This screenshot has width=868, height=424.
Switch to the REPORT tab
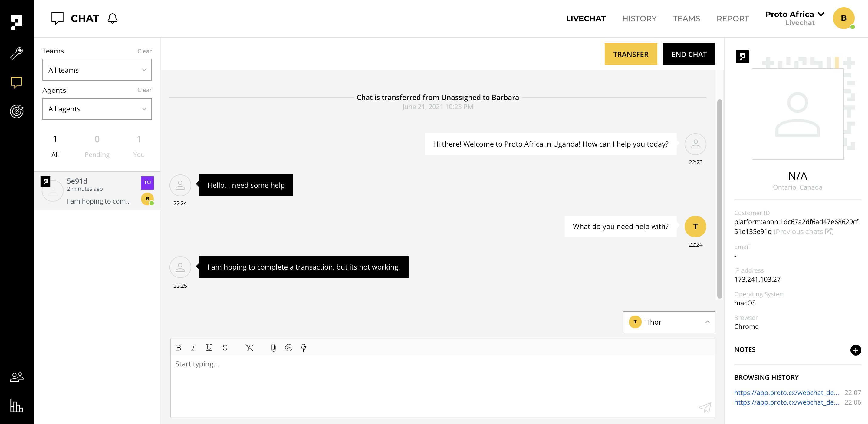pyautogui.click(x=732, y=18)
